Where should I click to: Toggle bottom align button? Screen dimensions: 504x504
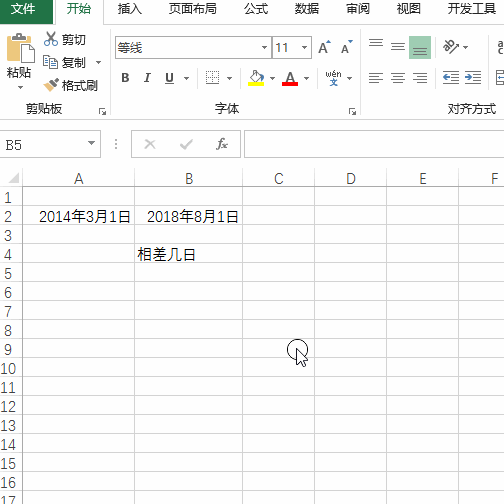[x=420, y=47]
